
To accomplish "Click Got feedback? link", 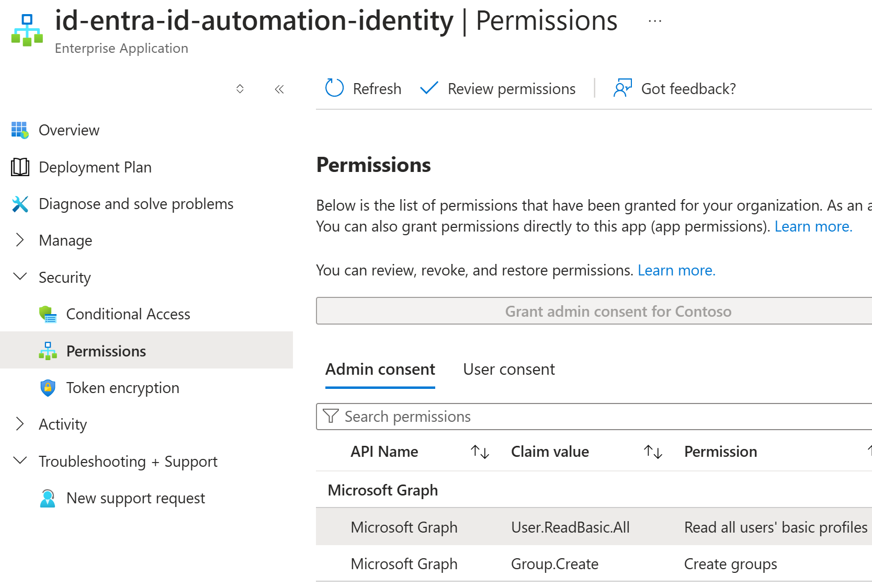I will 675,89.
